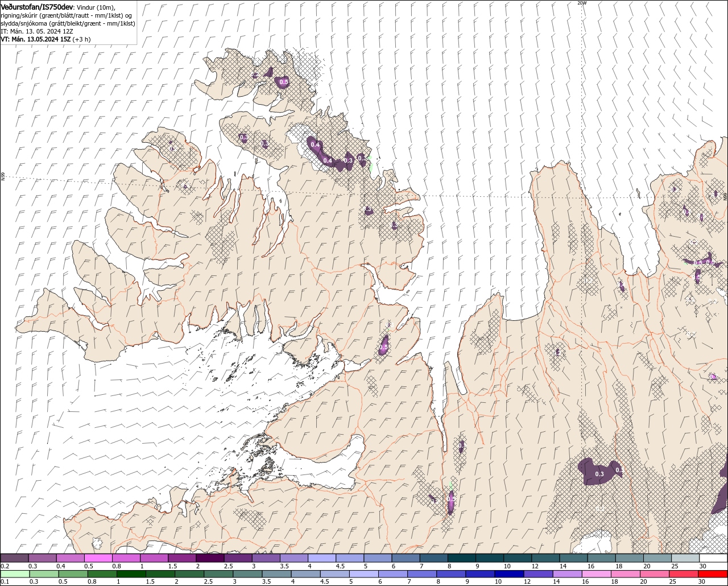
Task: Select the dark mauve 0.2 snow scale swatch
Action: 14,558
